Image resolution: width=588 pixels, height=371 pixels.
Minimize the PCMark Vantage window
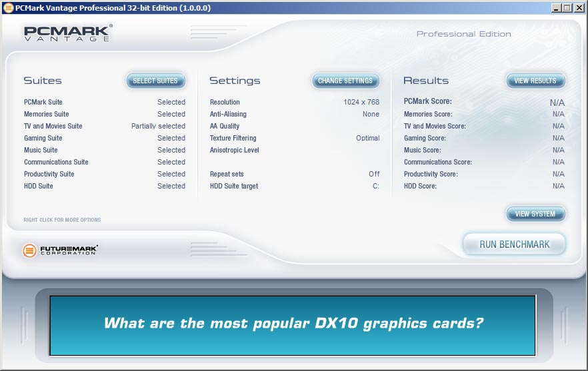556,8
